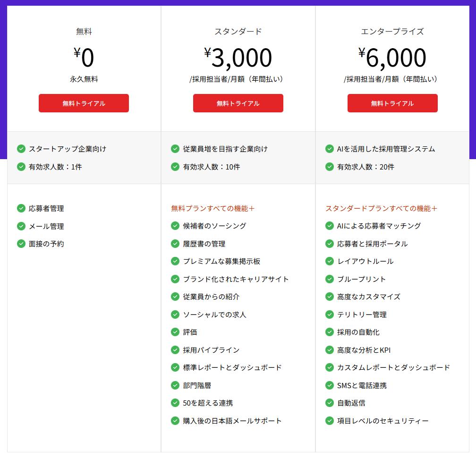Click the icon beside 高度な分析とKPI

coord(330,350)
